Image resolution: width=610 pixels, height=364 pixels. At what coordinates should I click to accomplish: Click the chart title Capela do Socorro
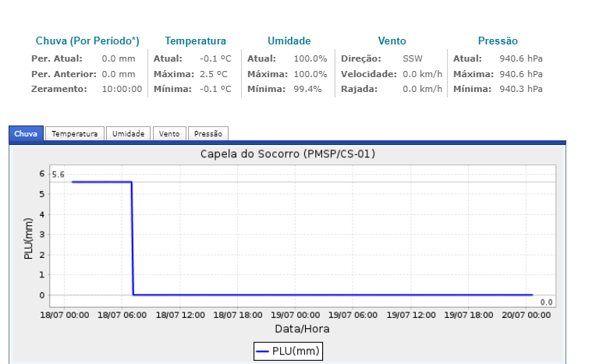click(288, 154)
